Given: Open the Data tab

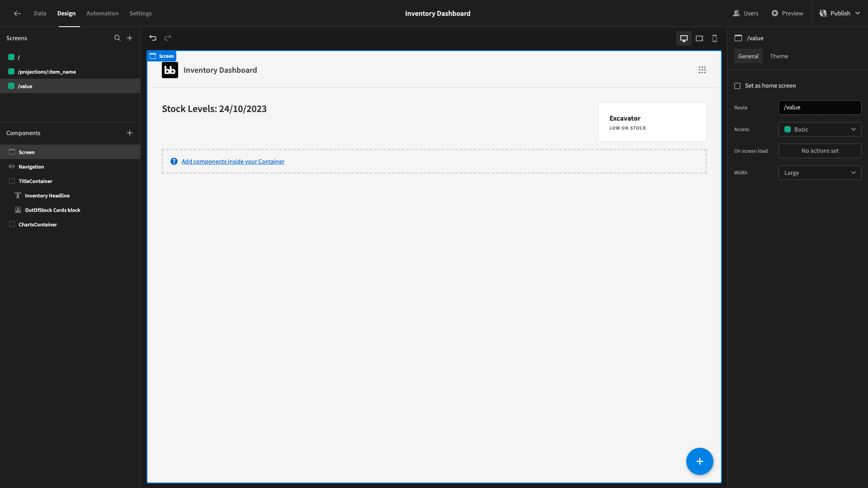Looking at the screenshot, I should click(40, 14).
